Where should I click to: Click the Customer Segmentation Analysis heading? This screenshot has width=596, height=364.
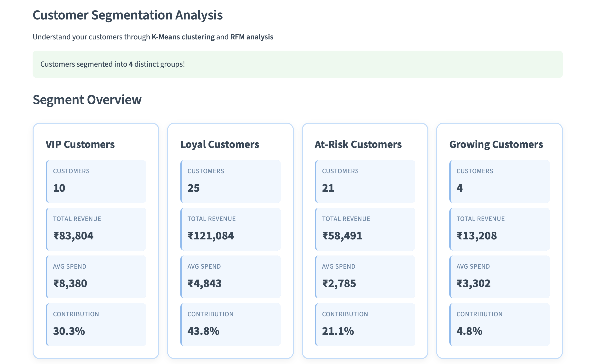coord(127,15)
